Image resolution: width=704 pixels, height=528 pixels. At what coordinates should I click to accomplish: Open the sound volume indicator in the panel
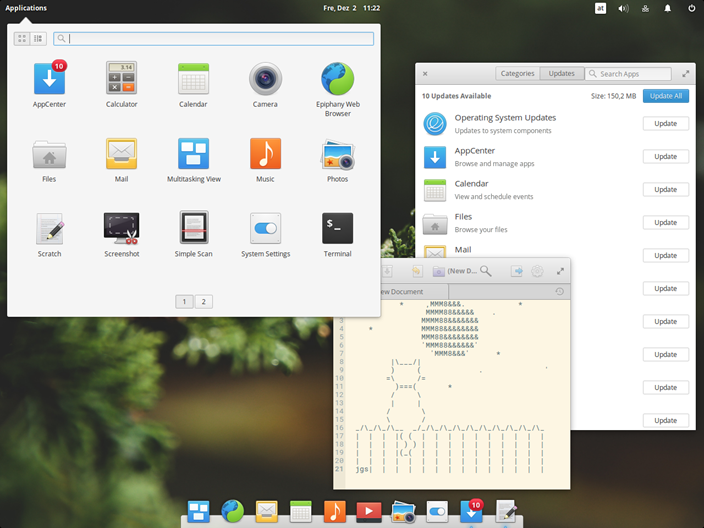coord(623,8)
